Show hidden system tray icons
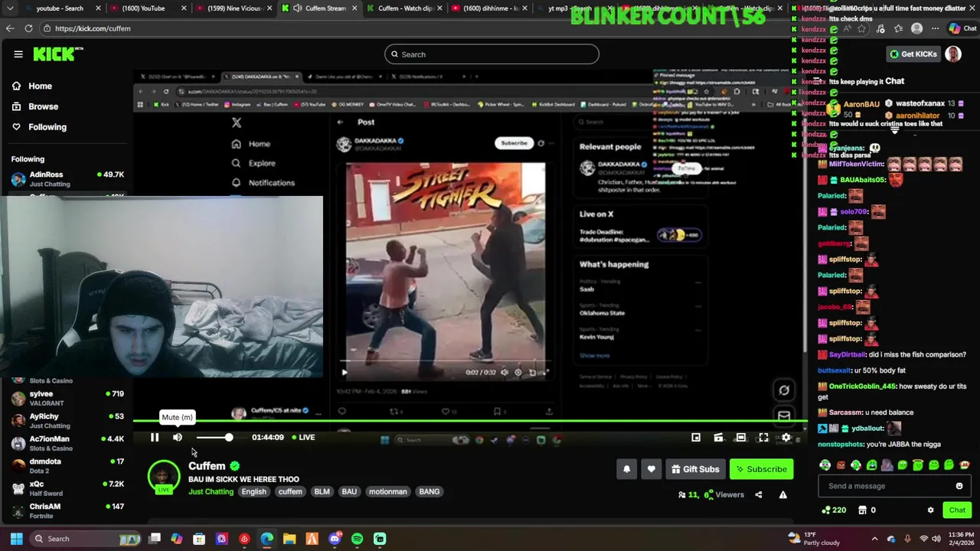980x551 pixels. [x=874, y=539]
